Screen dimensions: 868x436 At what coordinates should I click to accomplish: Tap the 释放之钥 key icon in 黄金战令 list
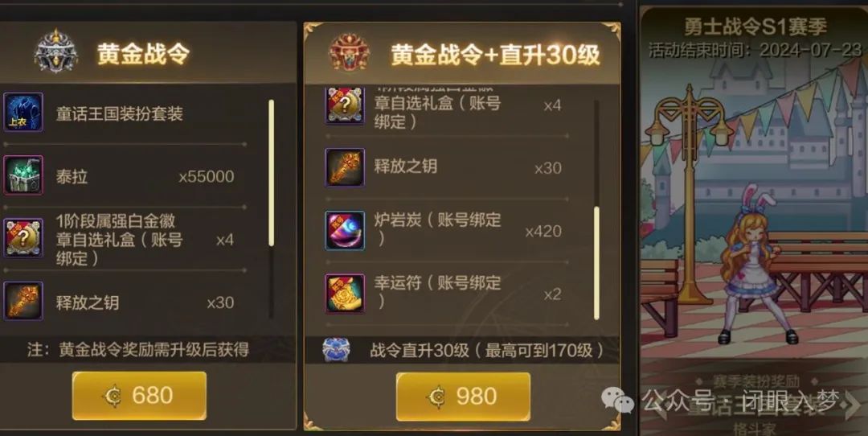click(23, 301)
